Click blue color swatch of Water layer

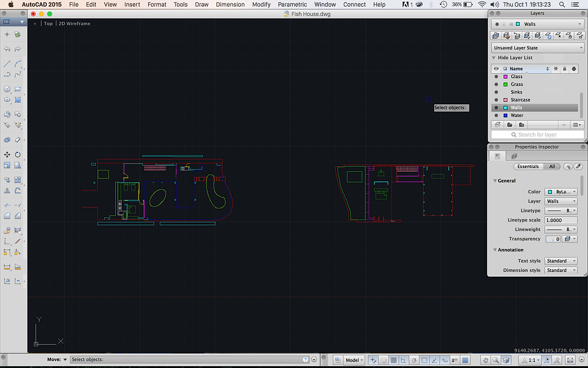(505, 115)
